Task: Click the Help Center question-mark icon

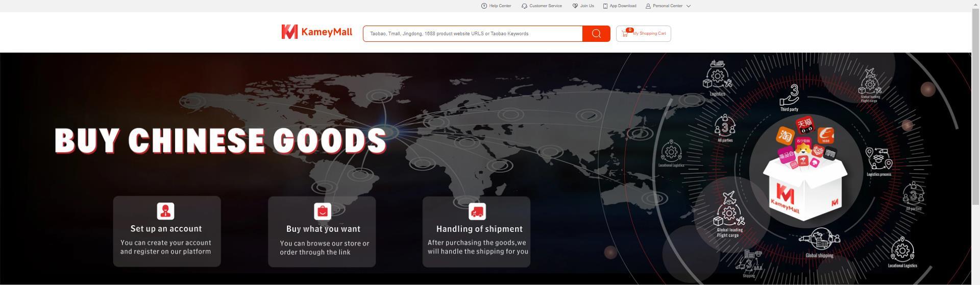Action: tap(484, 6)
